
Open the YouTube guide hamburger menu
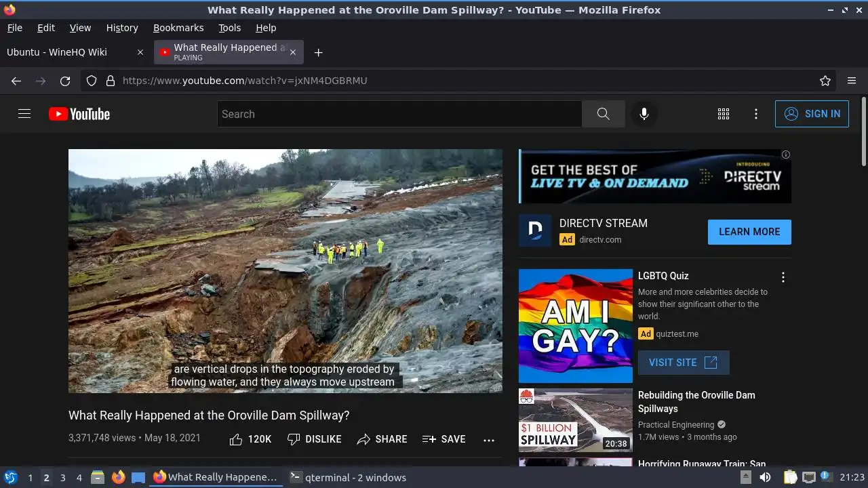click(24, 114)
